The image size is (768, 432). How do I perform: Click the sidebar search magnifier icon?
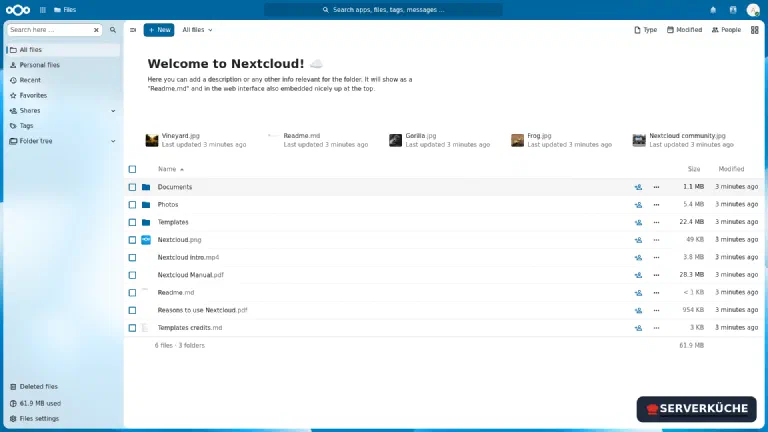click(x=113, y=30)
